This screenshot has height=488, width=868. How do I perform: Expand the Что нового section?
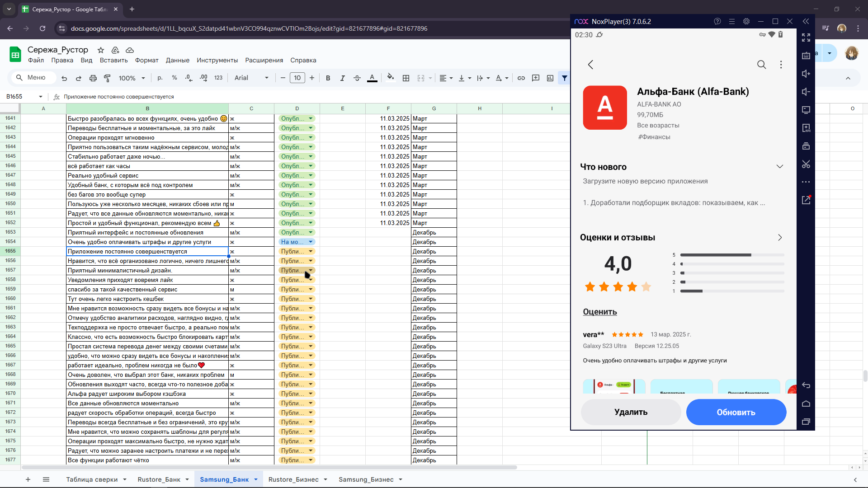780,167
